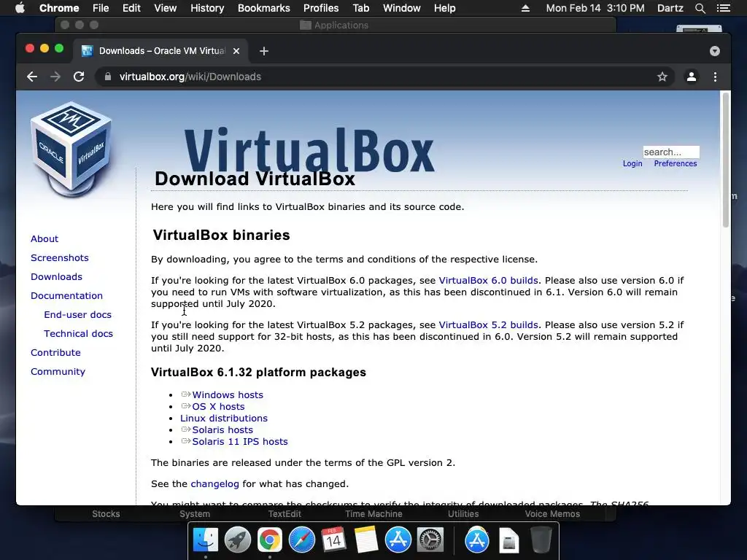Screen dimensions: 747x560
Task: Open Screenshots in the sidebar
Action: pos(60,257)
